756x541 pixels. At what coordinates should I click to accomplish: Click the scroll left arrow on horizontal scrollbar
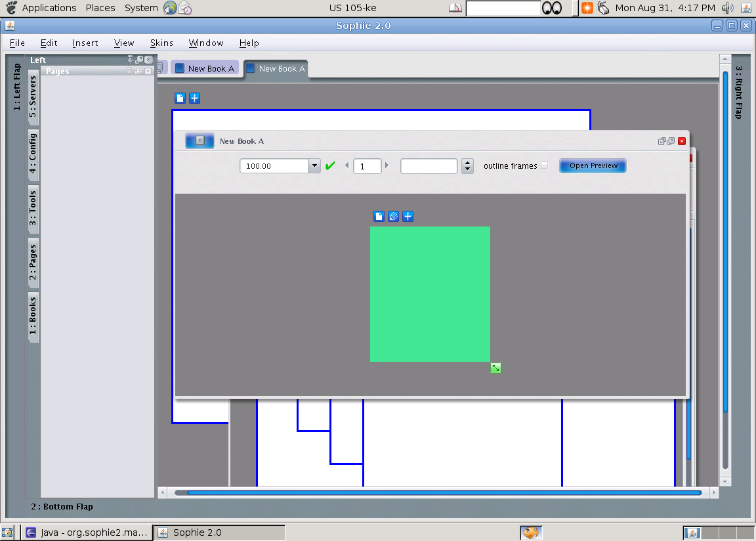point(163,492)
